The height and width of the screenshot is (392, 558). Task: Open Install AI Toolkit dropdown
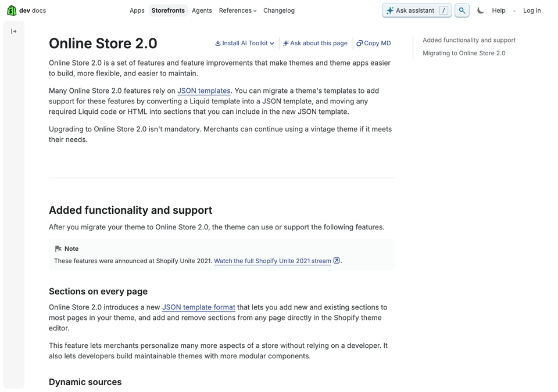pos(245,43)
